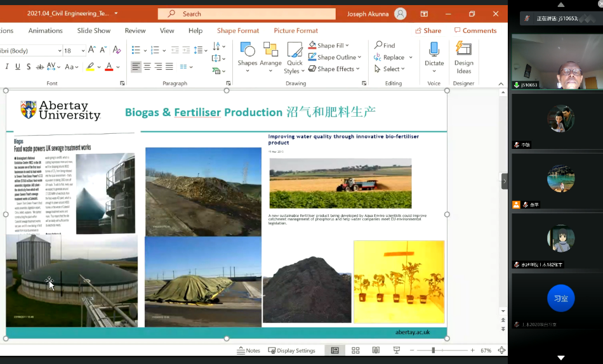603x364 pixels.
Task: Open Design Ideas pane
Action: pos(463,53)
